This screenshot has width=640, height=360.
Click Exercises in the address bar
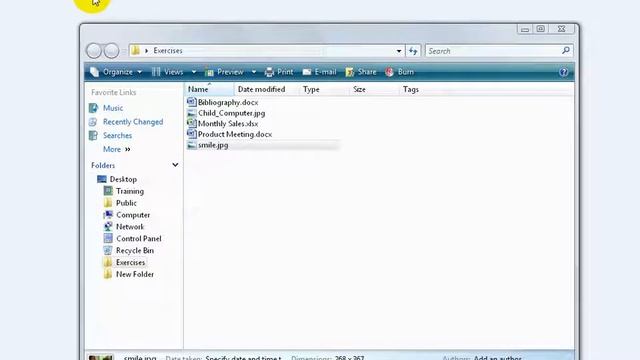pos(168,51)
